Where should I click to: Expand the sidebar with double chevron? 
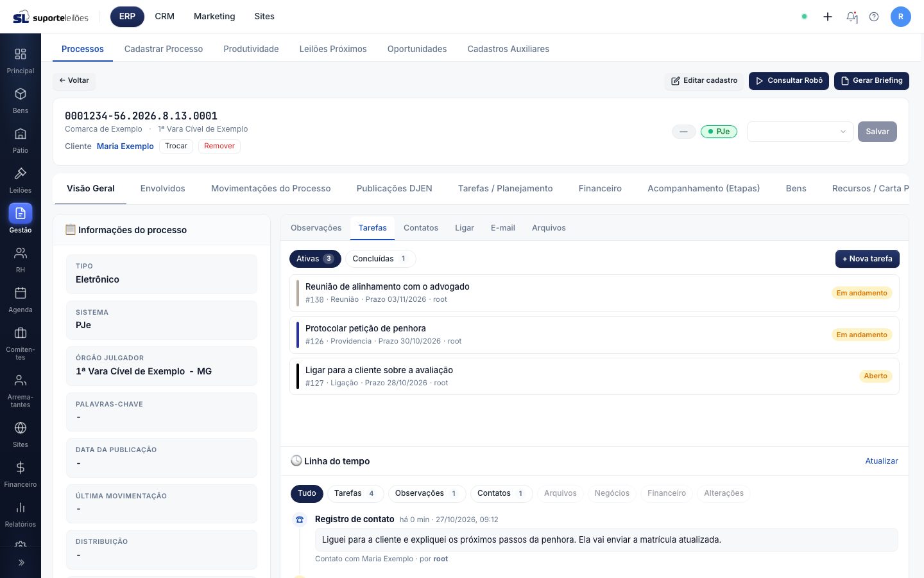point(21,563)
